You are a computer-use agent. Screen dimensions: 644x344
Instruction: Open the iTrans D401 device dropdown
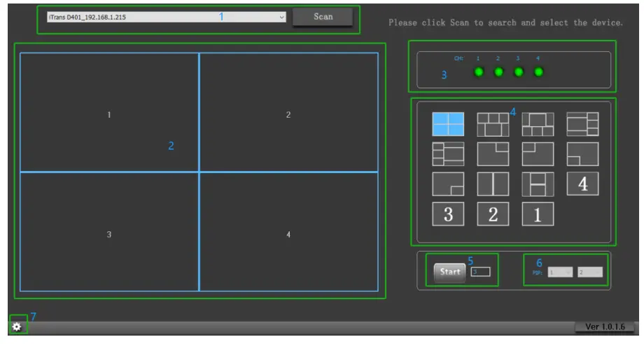[167, 18]
